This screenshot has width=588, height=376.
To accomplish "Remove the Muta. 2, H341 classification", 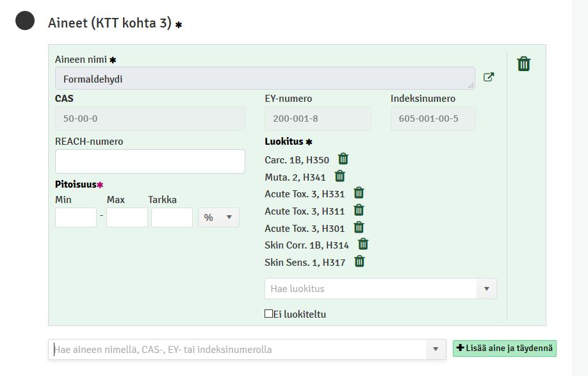I will point(339,176).
